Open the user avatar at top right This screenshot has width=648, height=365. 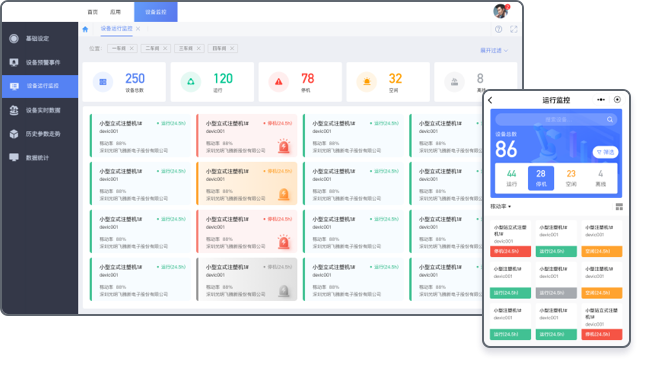pyautogui.click(x=501, y=11)
